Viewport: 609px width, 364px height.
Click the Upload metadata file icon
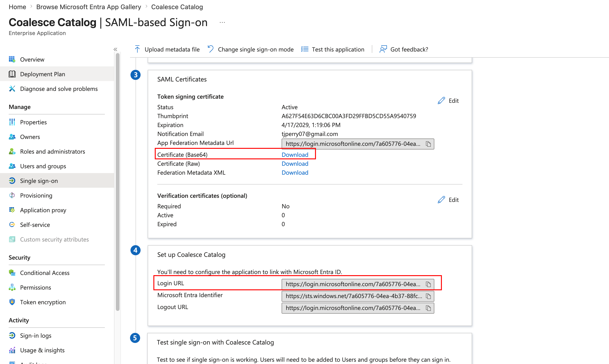137,49
